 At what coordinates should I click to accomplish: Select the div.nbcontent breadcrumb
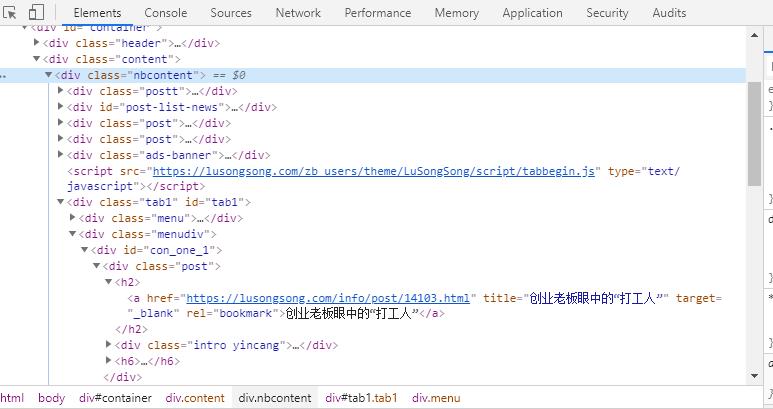coord(275,398)
